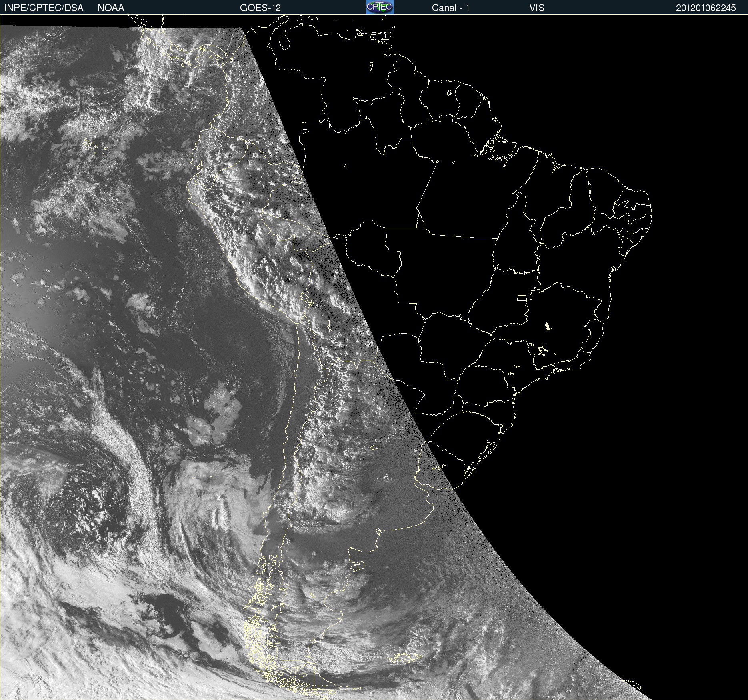Click the NOAA label in header

111,8
